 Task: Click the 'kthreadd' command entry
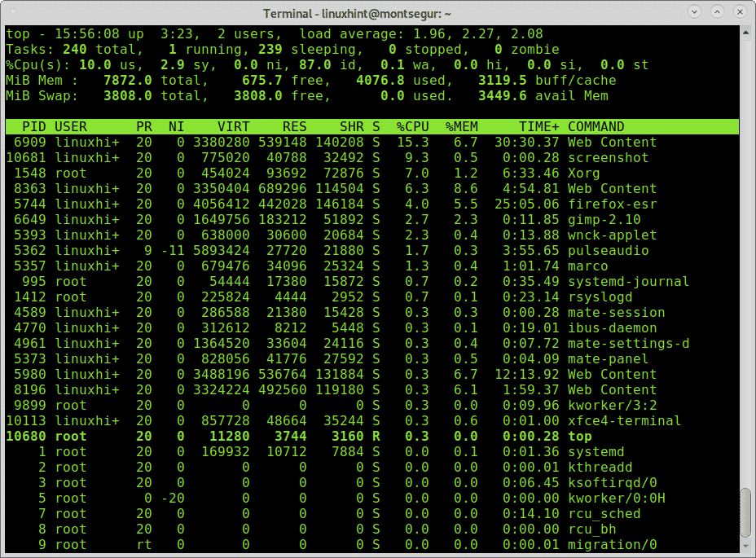click(600, 467)
